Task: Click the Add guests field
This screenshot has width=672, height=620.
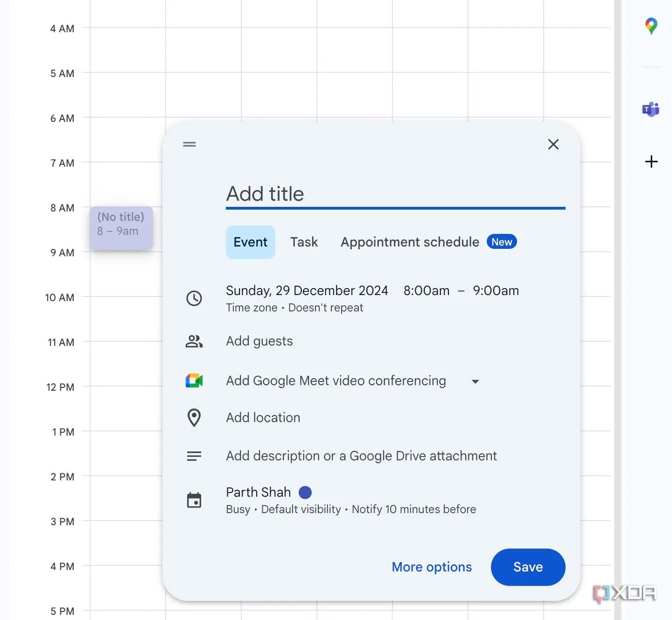Action: coord(259,341)
